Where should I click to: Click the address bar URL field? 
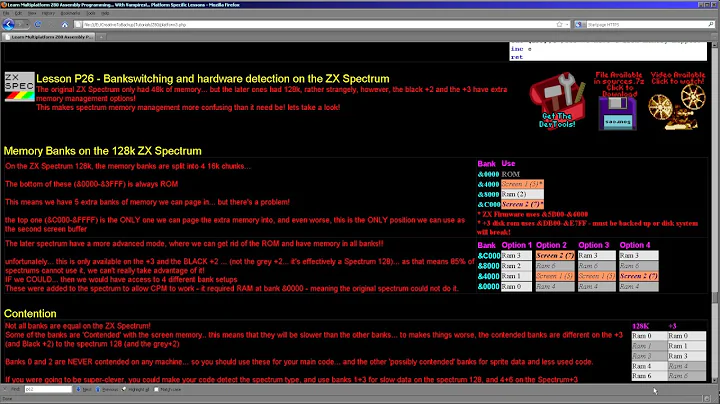pos(317,24)
